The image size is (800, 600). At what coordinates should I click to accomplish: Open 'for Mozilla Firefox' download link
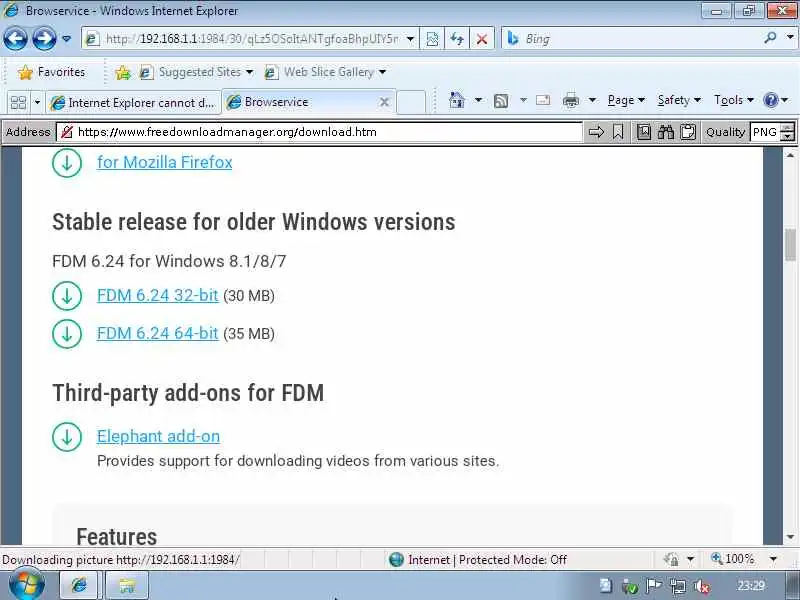(165, 162)
